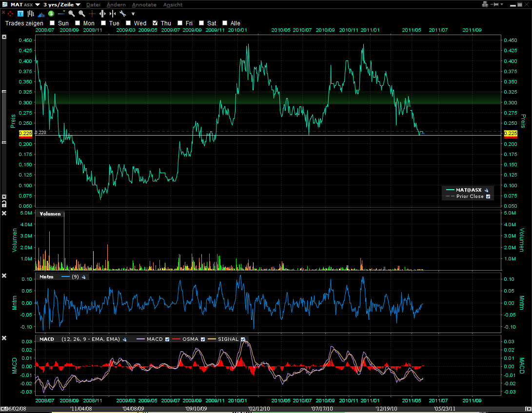
Task: Select the blue text annotation T tool
Action: [x=20, y=14]
